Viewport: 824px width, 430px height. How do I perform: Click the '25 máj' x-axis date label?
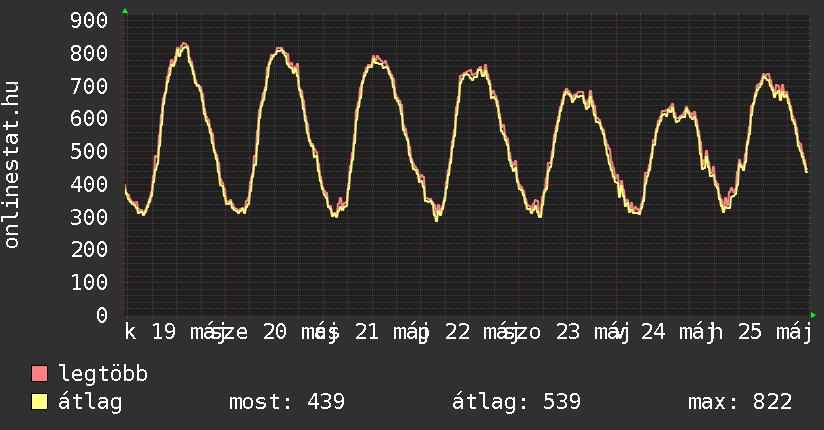(x=775, y=332)
